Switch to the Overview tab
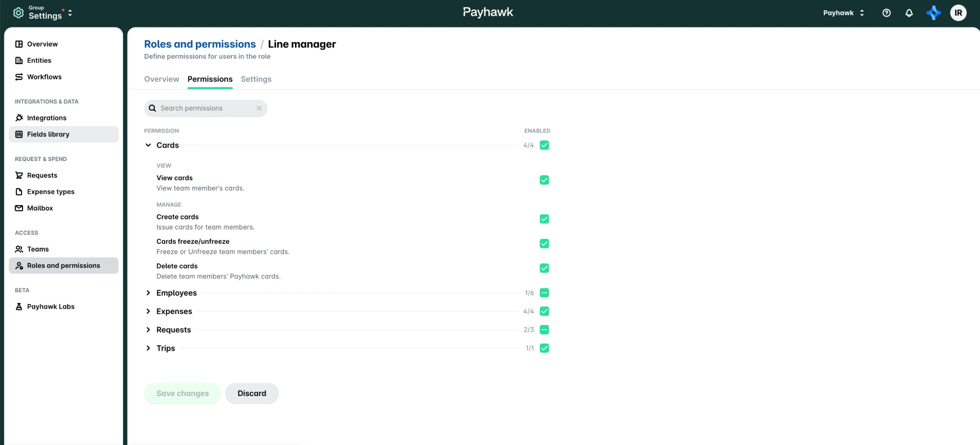Image resolution: width=980 pixels, height=445 pixels. (x=162, y=79)
